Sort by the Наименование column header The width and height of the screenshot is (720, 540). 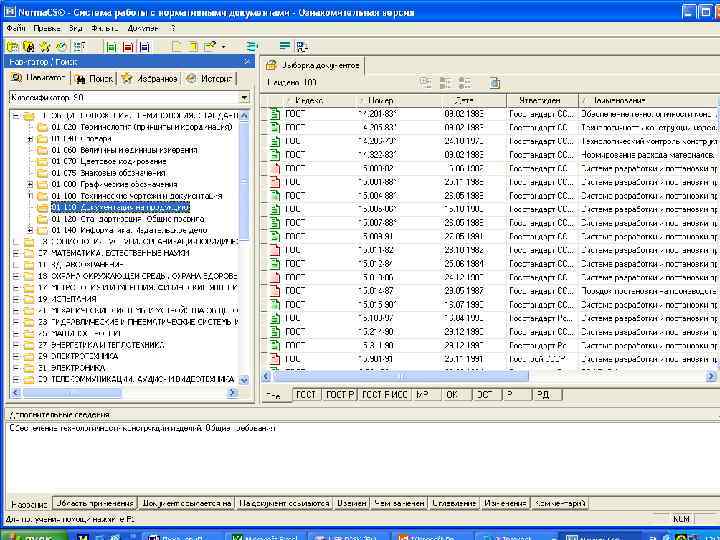click(647, 101)
